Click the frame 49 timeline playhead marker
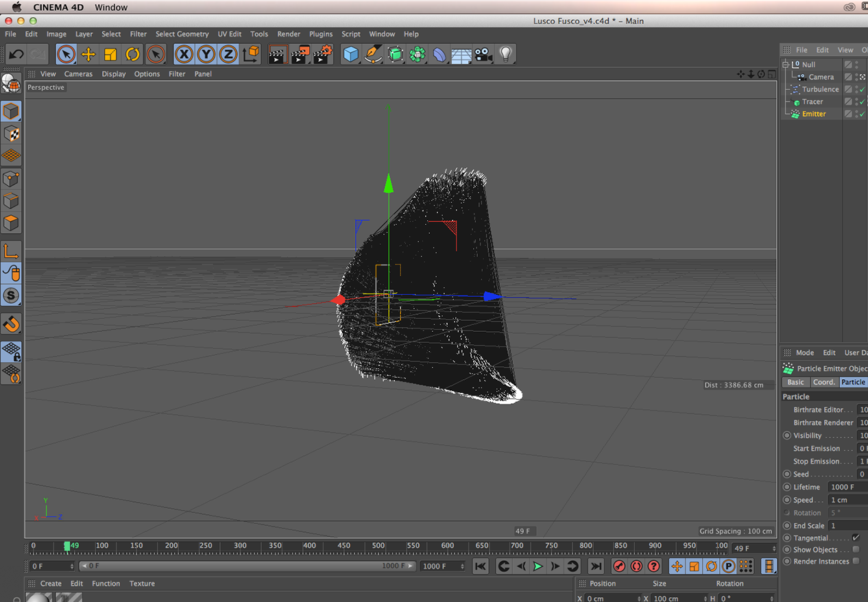Screen dimensions: 868x602 (x=67, y=546)
